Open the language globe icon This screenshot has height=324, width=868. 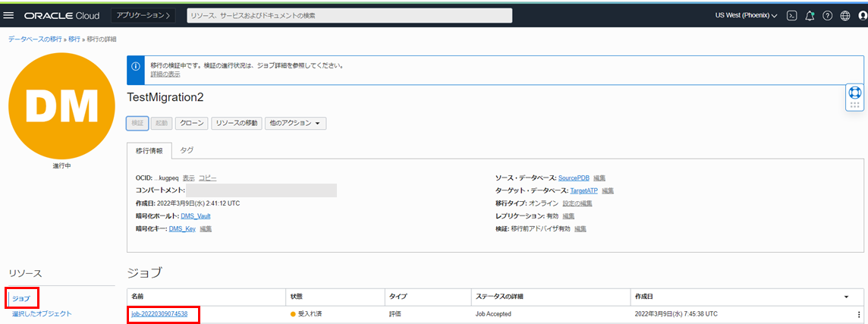[844, 15]
